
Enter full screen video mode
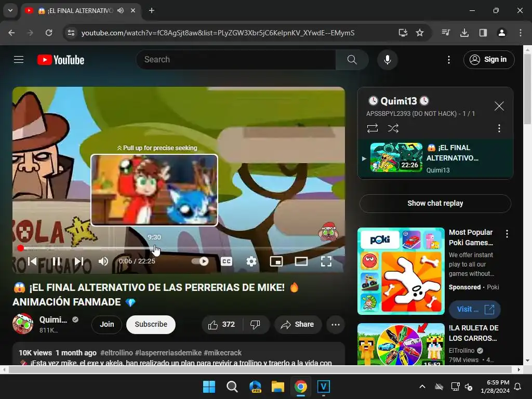326,261
